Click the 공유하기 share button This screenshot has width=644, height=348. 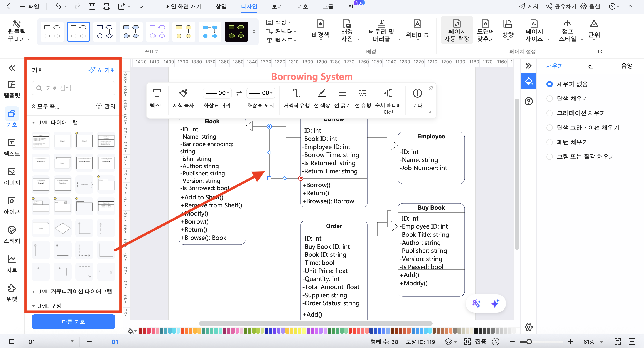click(x=561, y=6)
